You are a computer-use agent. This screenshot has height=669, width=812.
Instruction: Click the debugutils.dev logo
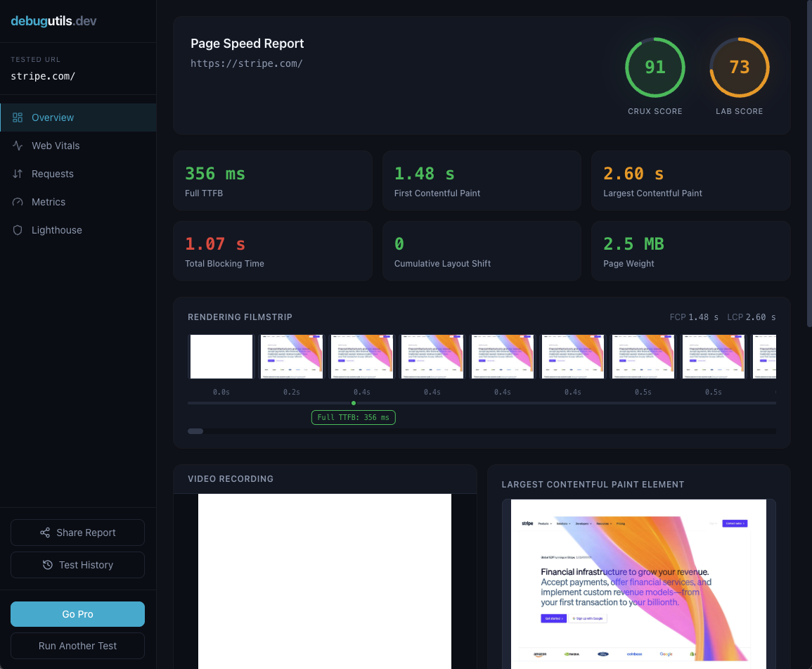click(54, 21)
